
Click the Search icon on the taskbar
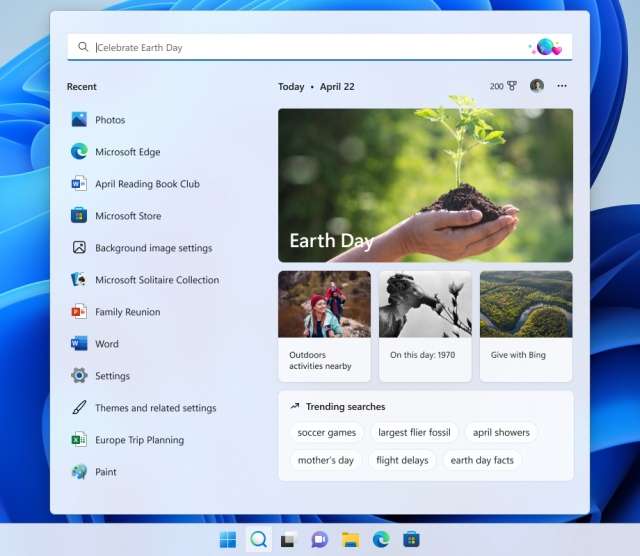click(x=258, y=540)
